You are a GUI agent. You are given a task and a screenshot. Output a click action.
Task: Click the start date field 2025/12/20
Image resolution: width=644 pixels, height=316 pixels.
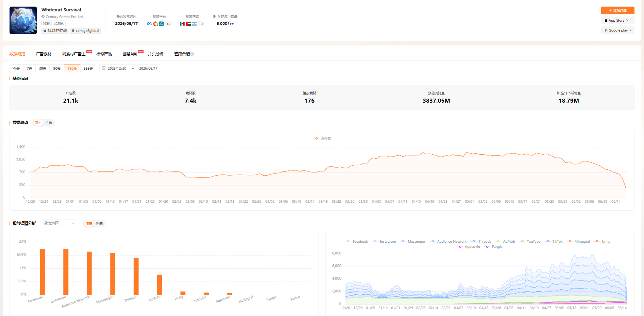[x=117, y=69]
